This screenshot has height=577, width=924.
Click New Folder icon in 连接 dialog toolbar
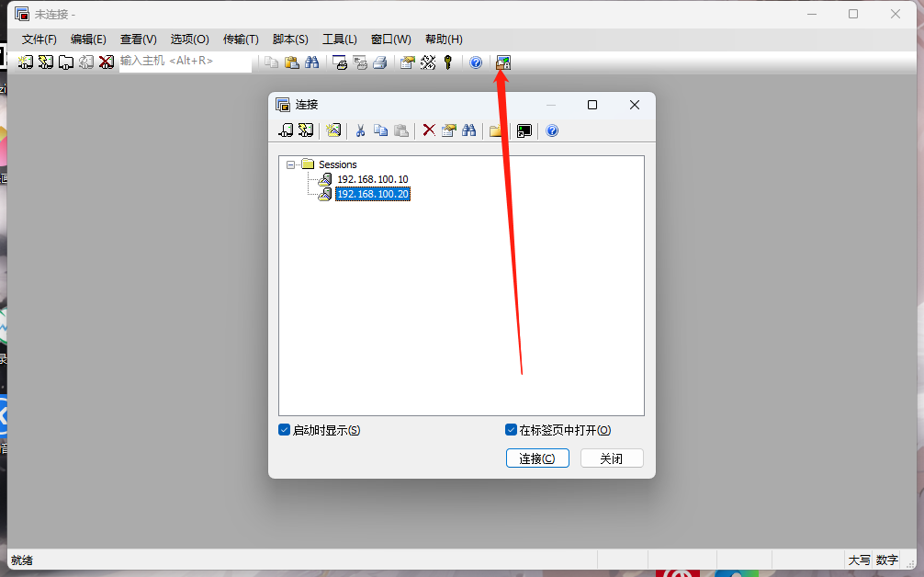[496, 130]
